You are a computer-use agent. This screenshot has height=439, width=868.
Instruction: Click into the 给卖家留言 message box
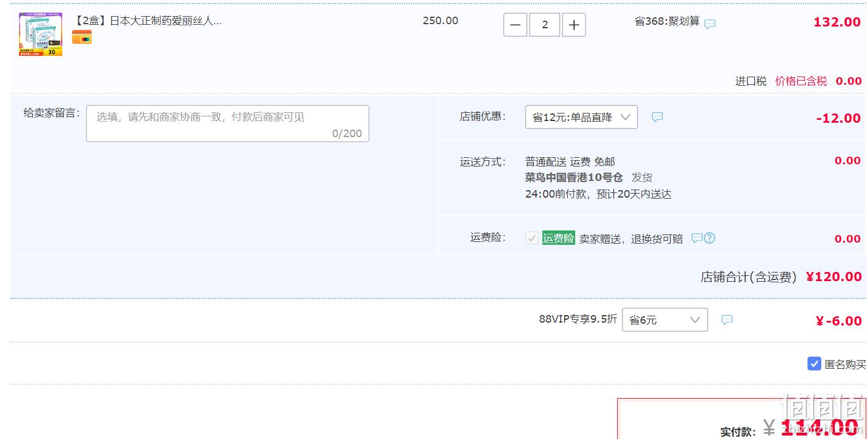pyautogui.click(x=228, y=123)
